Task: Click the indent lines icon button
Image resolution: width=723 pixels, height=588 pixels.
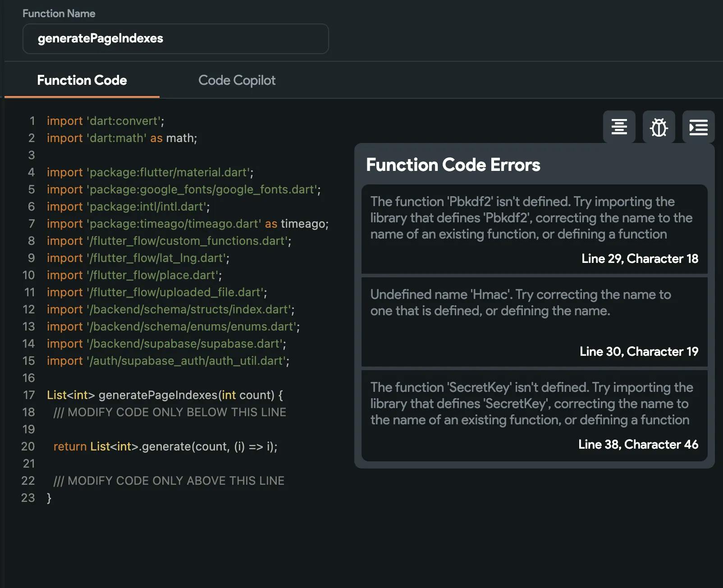Action: [x=698, y=127]
